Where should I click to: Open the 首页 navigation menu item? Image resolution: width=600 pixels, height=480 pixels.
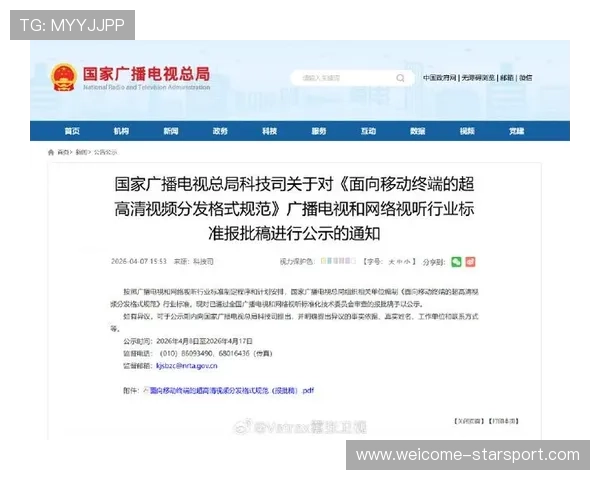pos(72,131)
